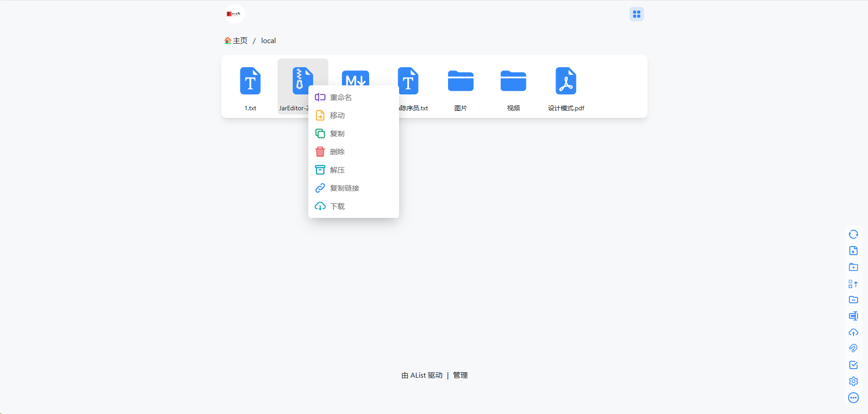Go to 主页 in the breadcrumb
Viewport: 868px width, 414px height.
tap(236, 40)
